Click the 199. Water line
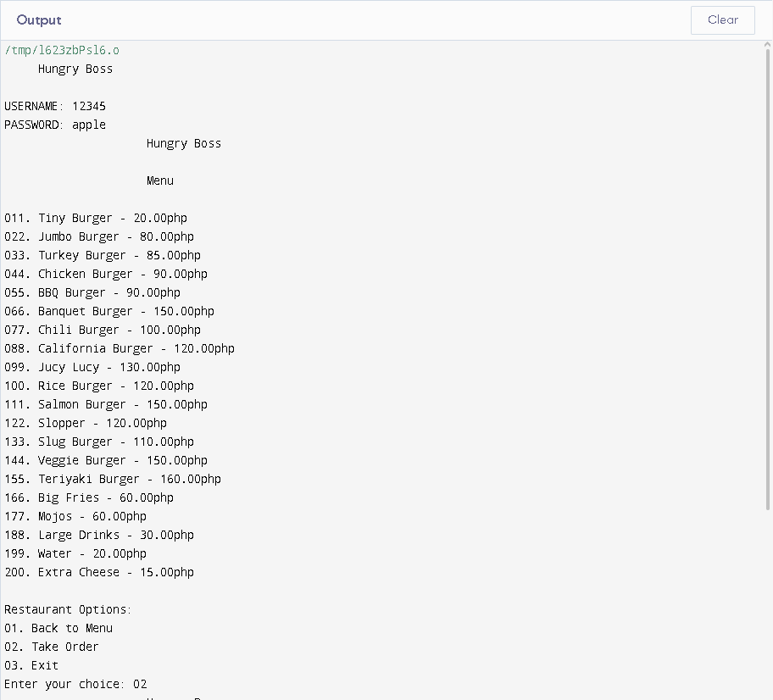The height and width of the screenshot is (700, 773). pyautogui.click(x=75, y=554)
